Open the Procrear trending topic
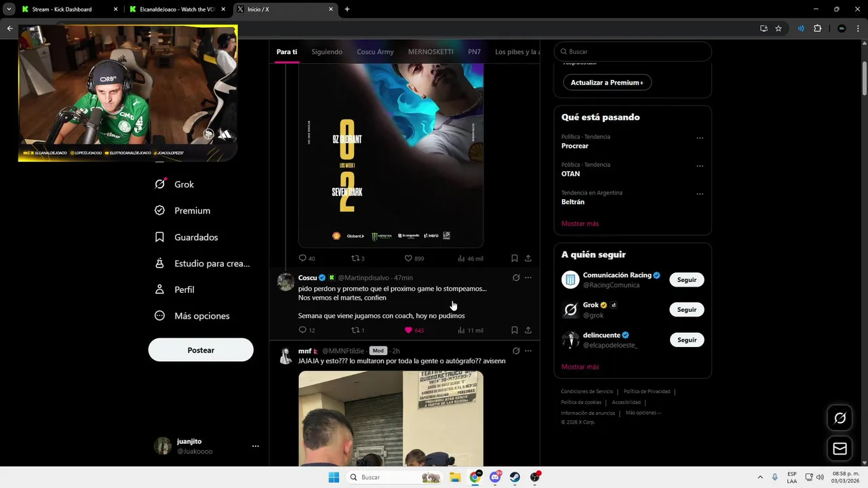 click(574, 146)
